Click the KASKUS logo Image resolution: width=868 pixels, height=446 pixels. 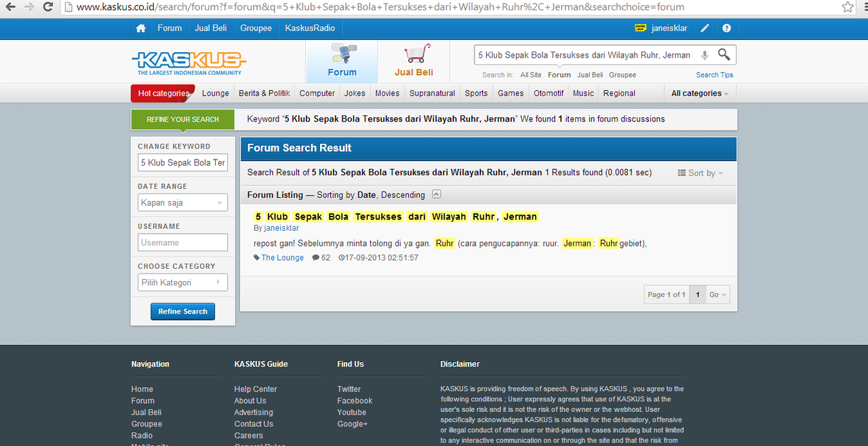(x=189, y=63)
